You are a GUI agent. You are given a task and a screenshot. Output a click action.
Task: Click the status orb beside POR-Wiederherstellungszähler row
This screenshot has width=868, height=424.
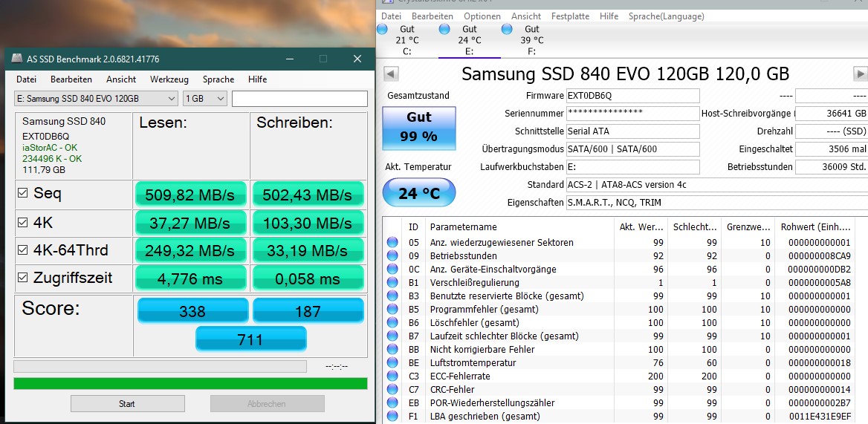[x=392, y=402]
